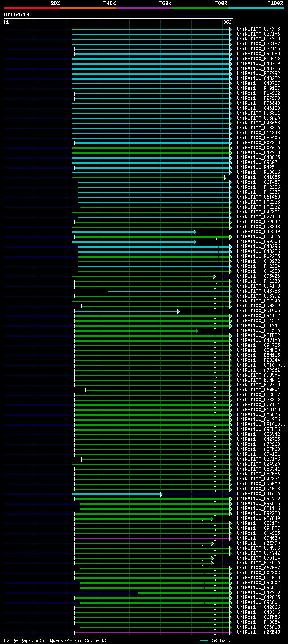Select the UniRef100_P27199 label
288x644 pixels.
(258, 217)
